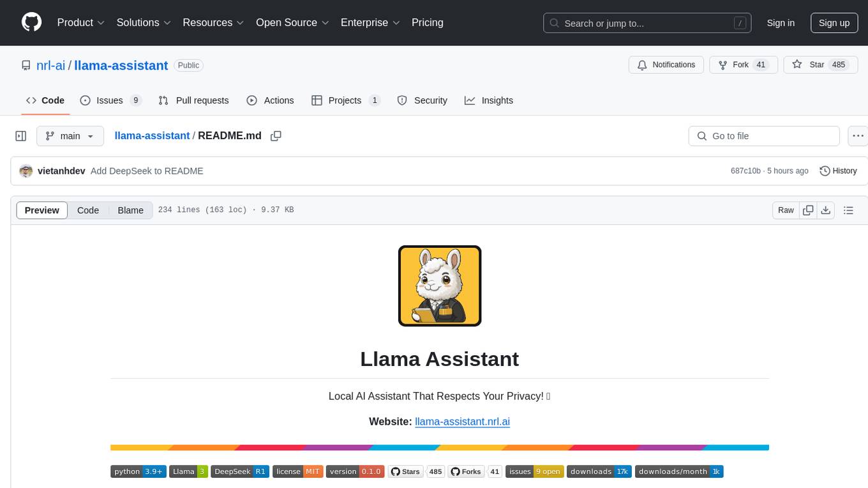The height and width of the screenshot is (488, 868).
Task: Open the Actions tab
Action: (x=270, y=100)
